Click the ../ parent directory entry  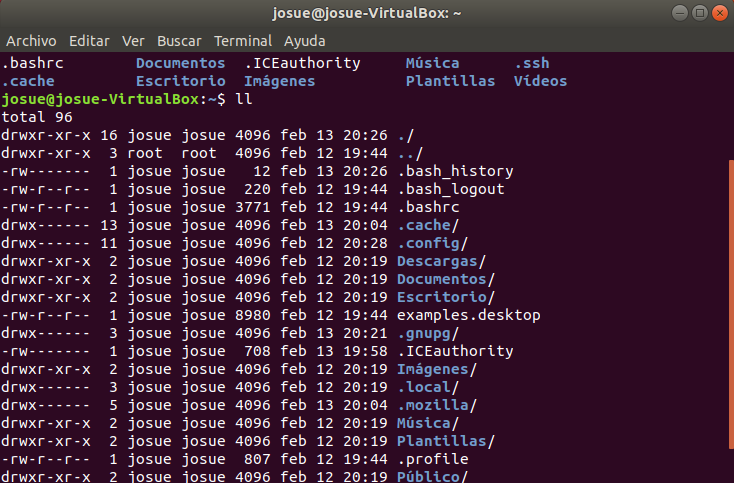[411, 154]
